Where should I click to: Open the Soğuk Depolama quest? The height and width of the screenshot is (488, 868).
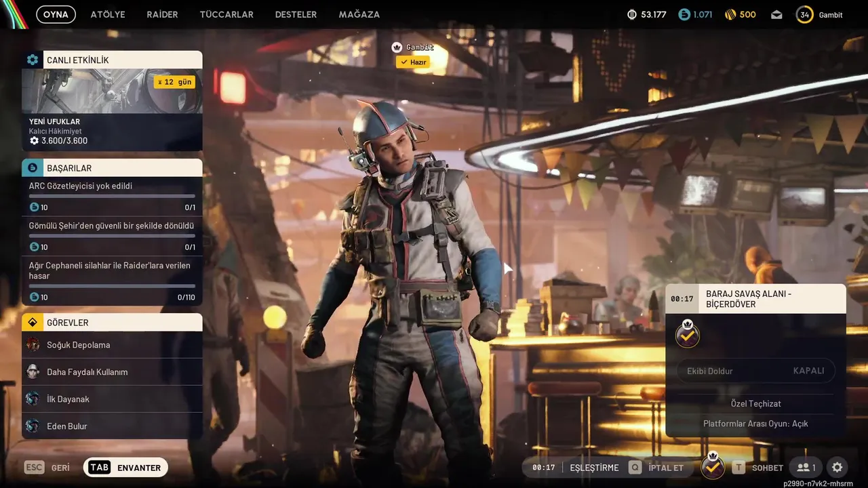point(112,345)
